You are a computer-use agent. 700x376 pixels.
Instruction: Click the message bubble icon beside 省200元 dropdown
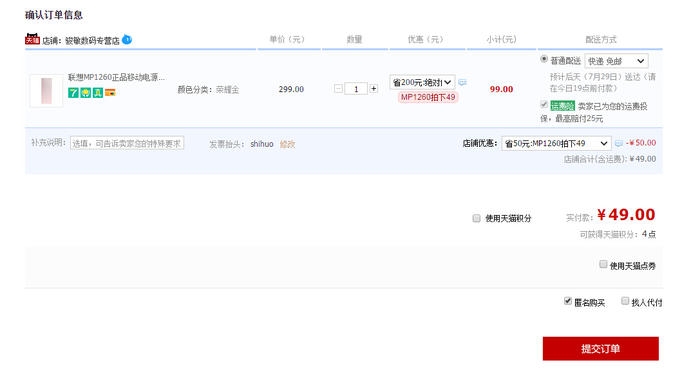point(462,83)
